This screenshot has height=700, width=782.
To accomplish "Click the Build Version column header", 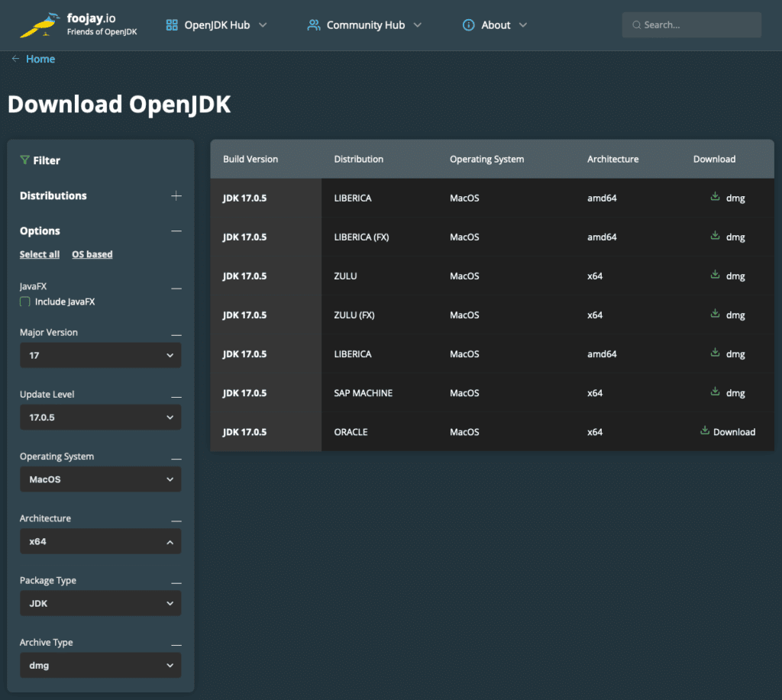I will click(250, 159).
